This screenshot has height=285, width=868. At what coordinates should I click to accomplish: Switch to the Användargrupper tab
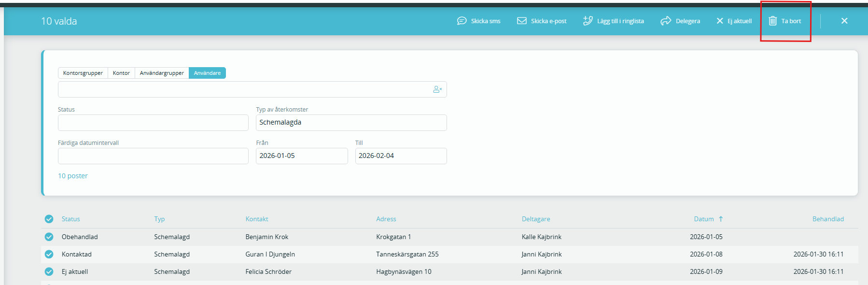pos(162,73)
